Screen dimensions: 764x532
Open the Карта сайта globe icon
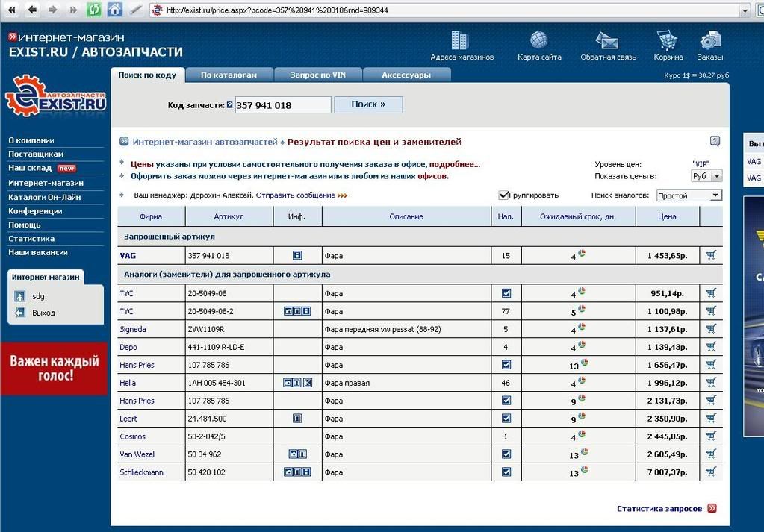539,40
